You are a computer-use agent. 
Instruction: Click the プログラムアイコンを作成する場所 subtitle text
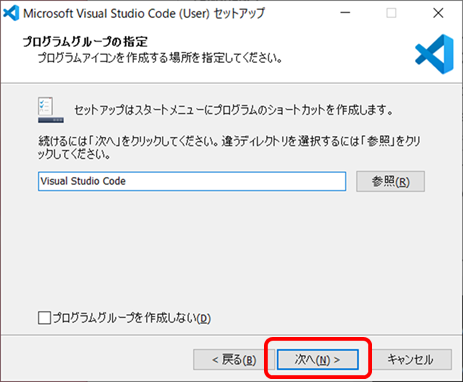160,58
